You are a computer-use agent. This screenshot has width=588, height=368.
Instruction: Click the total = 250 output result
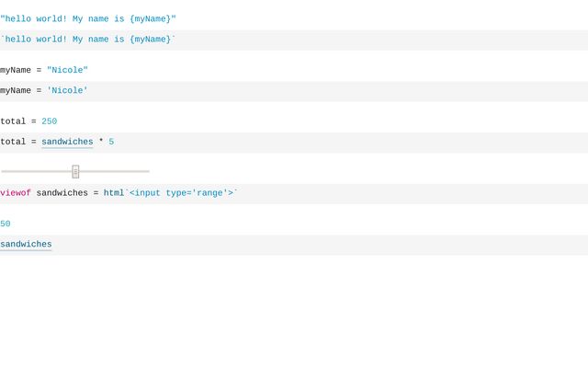click(28, 121)
